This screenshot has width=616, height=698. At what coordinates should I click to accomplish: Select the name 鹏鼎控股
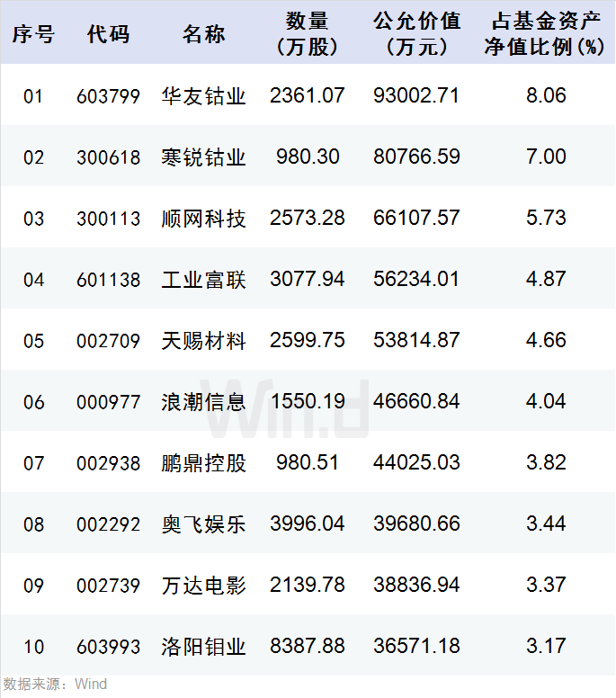203,463
